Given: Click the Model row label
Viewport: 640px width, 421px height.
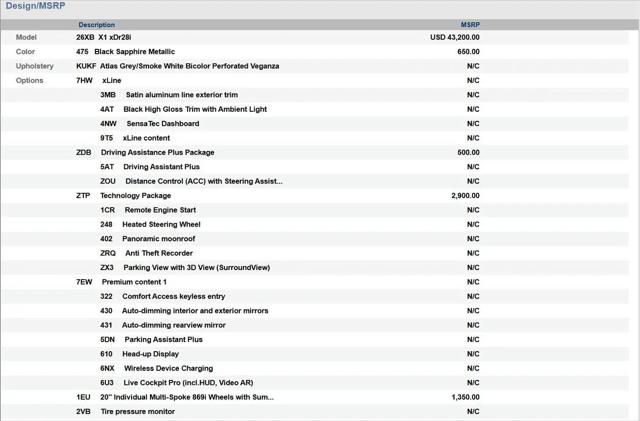Looking at the screenshot, I should [x=26, y=37].
